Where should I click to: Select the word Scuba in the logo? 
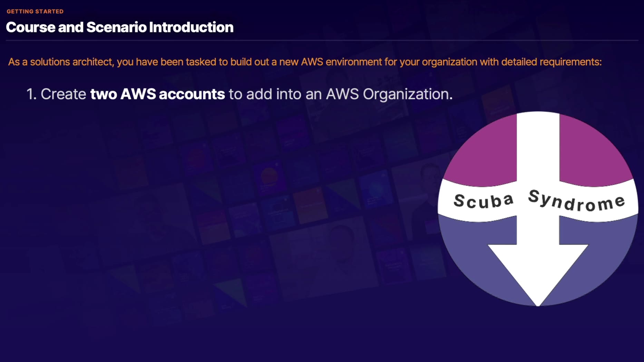pyautogui.click(x=483, y=201)
